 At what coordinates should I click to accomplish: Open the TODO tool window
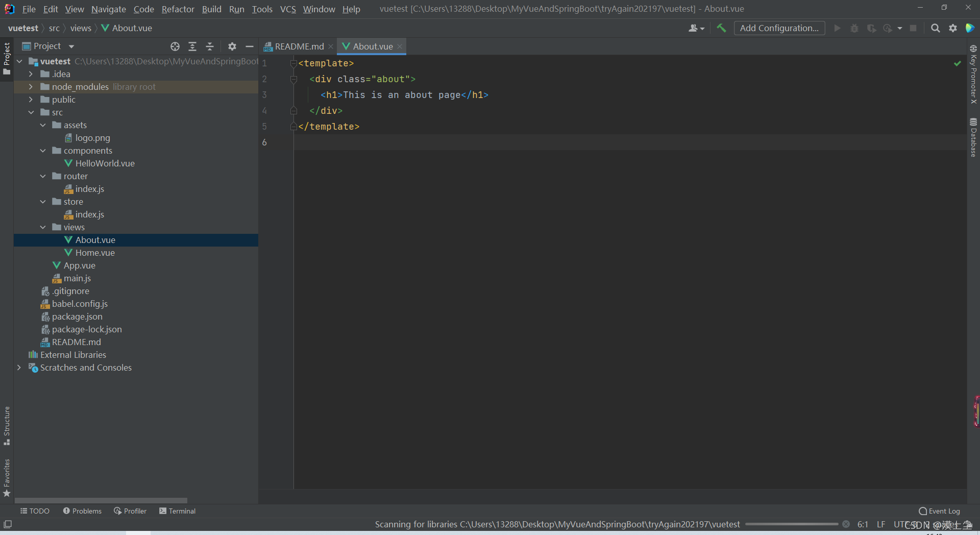[35, 511]
